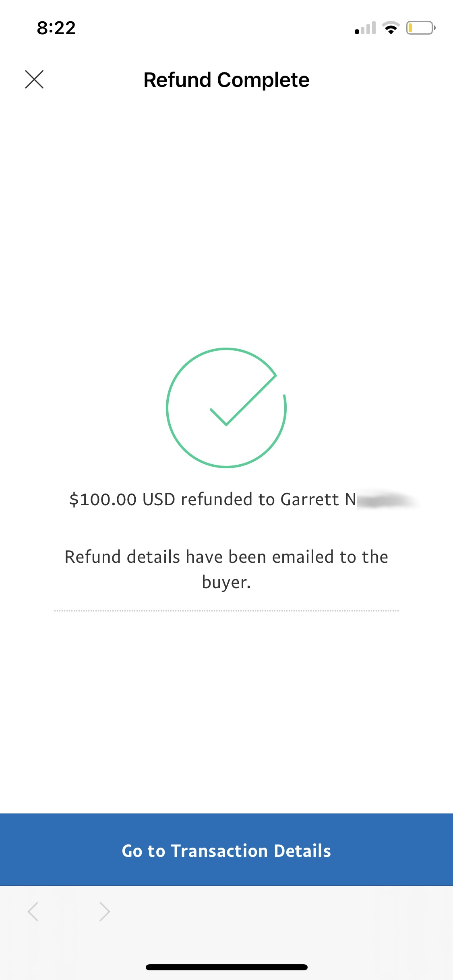Tap empty gray toolbar area beside forward chevron
Image resolution: width=453 pixels, height=980 pixels.
[x=282, y=911]
